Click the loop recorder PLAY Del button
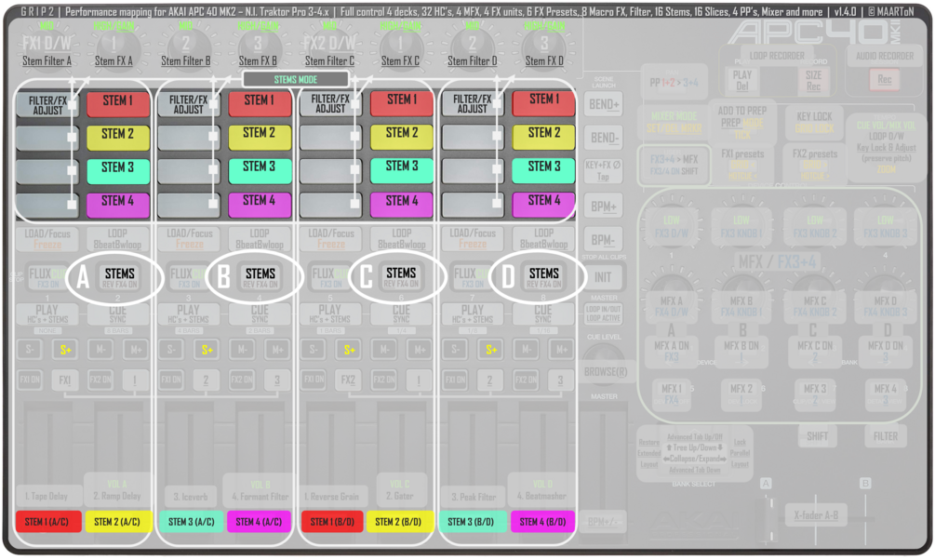Viewport: 935px width, 560px height. tap(741, 80)
